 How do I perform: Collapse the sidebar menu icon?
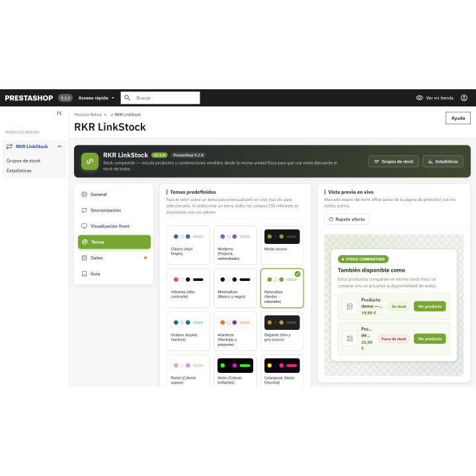(59, 113)
